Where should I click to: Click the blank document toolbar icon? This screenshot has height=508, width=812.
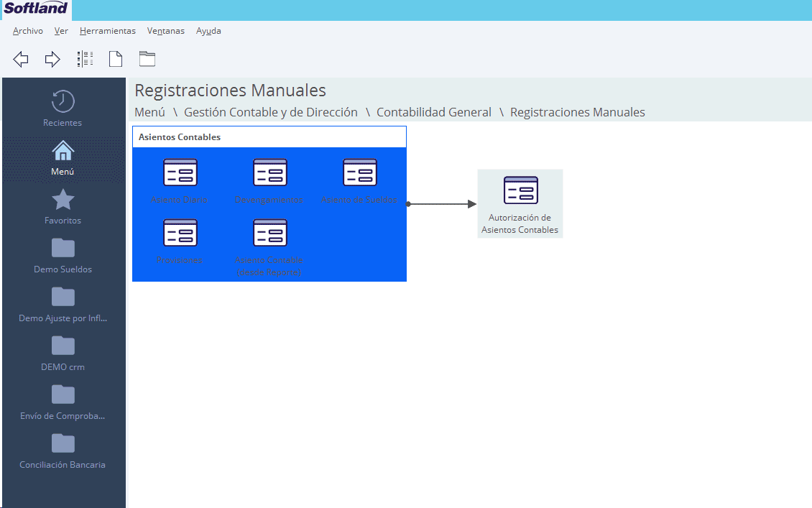click(115, 59)
